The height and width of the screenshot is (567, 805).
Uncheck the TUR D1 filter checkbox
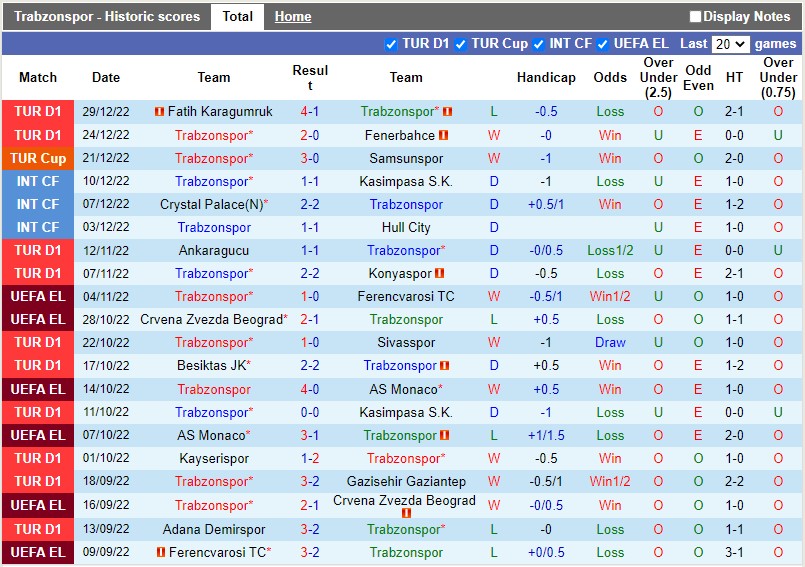(391, 45)
